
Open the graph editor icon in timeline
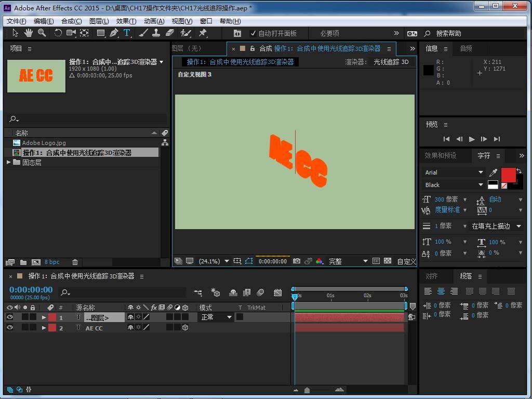pos(278,292)
